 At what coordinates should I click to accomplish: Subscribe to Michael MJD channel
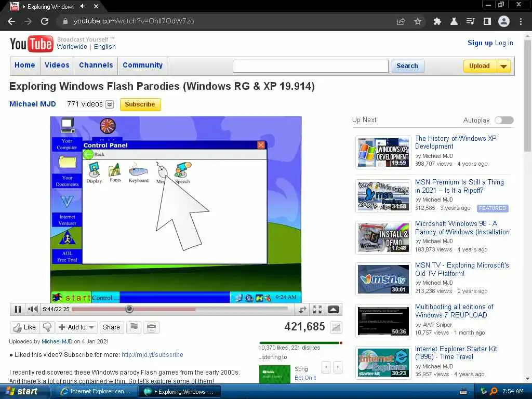[140, 104]
